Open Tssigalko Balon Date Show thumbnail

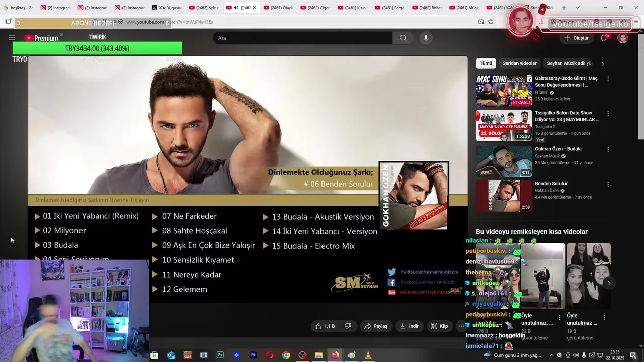(x=504, y=125)
